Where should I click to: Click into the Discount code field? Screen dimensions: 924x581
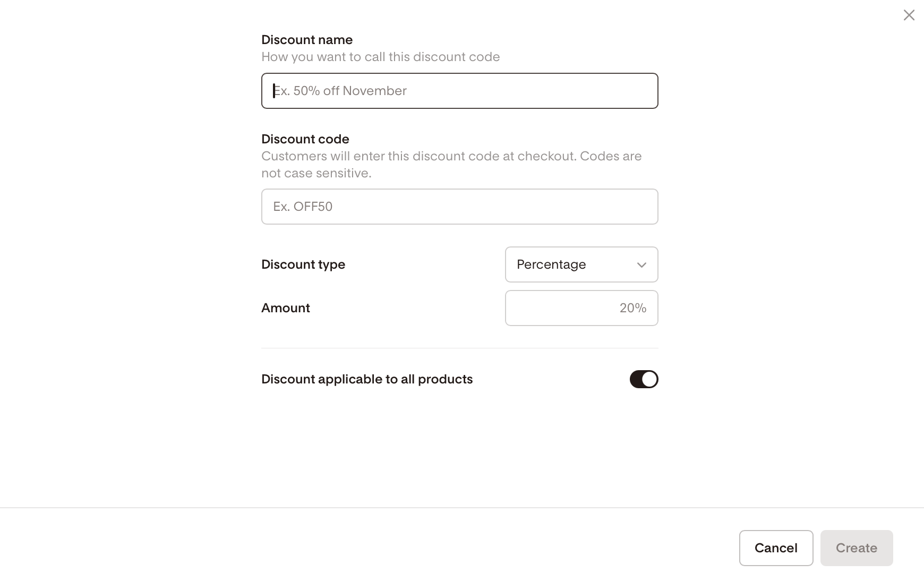(459, 207)
